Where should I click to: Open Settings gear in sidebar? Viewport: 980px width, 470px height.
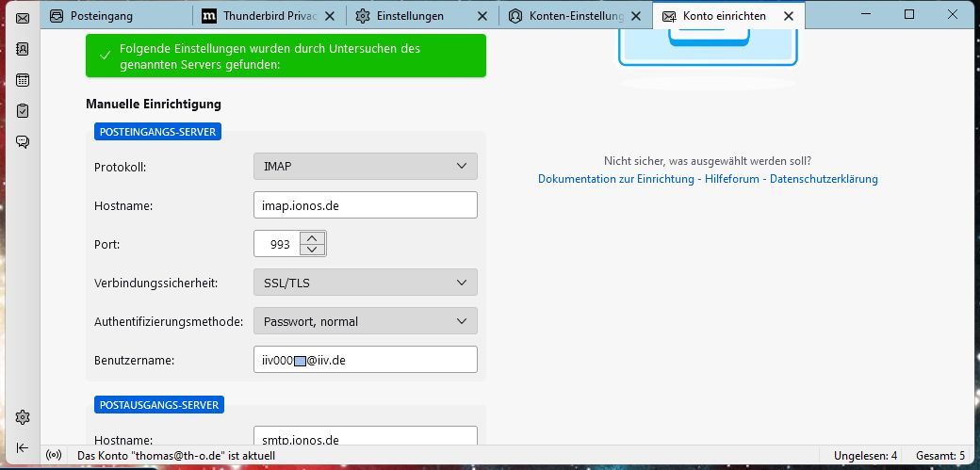tap(23, 417)
